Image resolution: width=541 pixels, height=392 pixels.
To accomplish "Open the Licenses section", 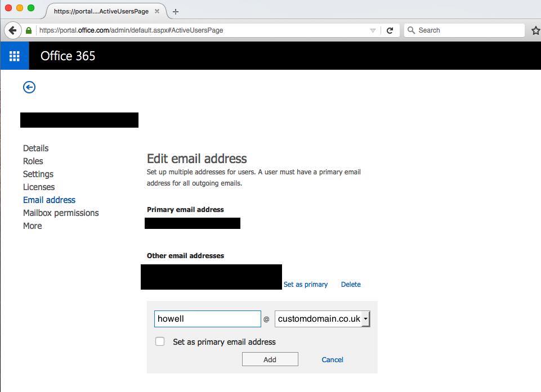I will tap(39, 187).
